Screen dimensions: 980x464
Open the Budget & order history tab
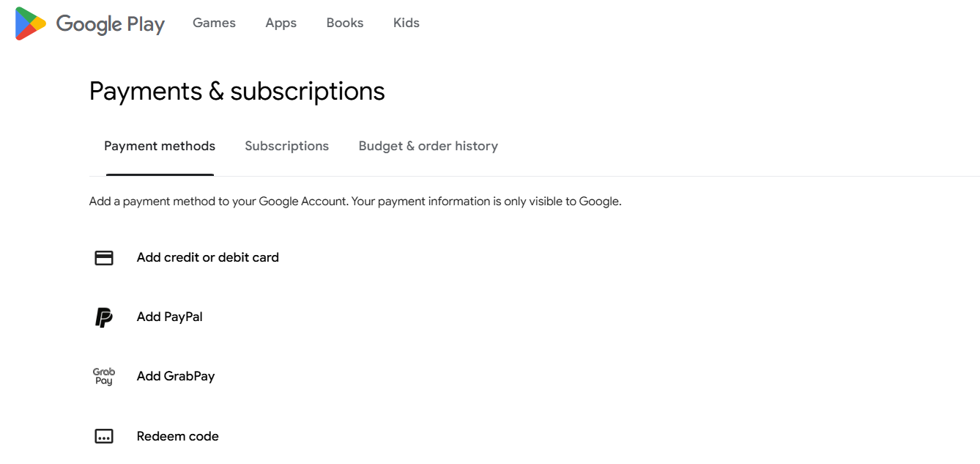[x=428, y=146]
